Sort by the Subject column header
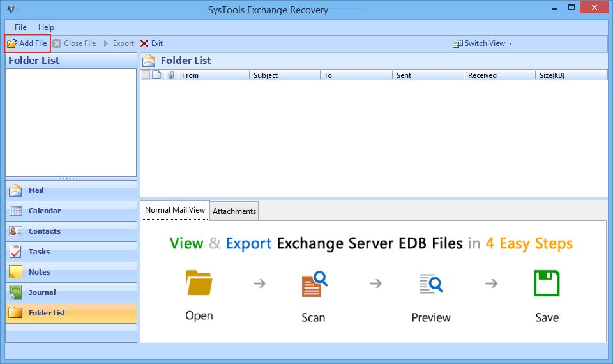613x364 pixels. point(285,75)
